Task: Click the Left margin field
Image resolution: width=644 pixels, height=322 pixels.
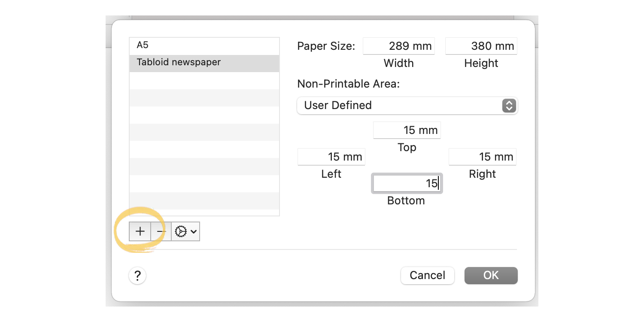Action: [x=331, y=157]
